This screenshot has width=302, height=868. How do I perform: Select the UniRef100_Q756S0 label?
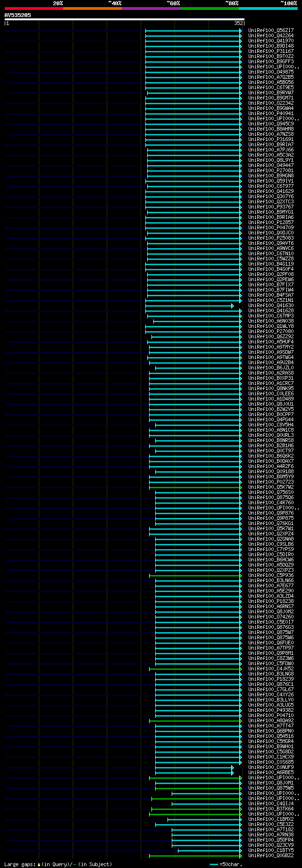pos(271,492)
